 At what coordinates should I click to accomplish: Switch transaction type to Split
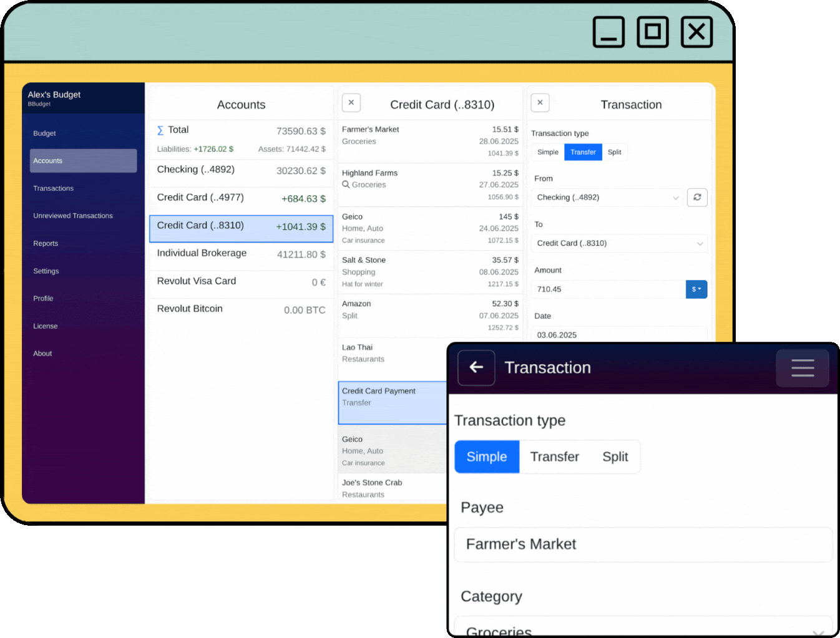[614, 152]
